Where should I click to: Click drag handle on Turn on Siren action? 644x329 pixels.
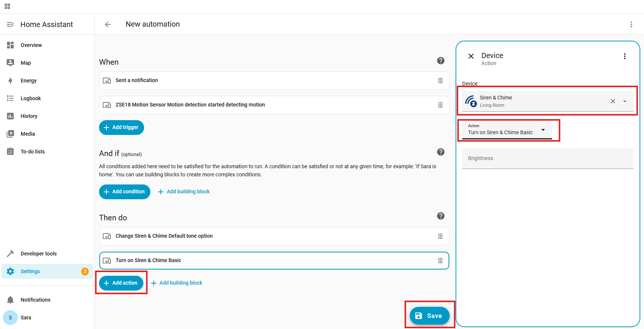(440, 261)
